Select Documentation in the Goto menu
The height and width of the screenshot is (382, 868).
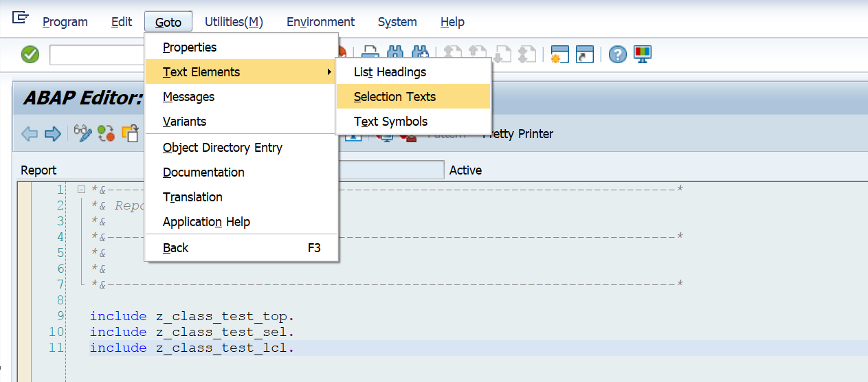tap(241, 172)
